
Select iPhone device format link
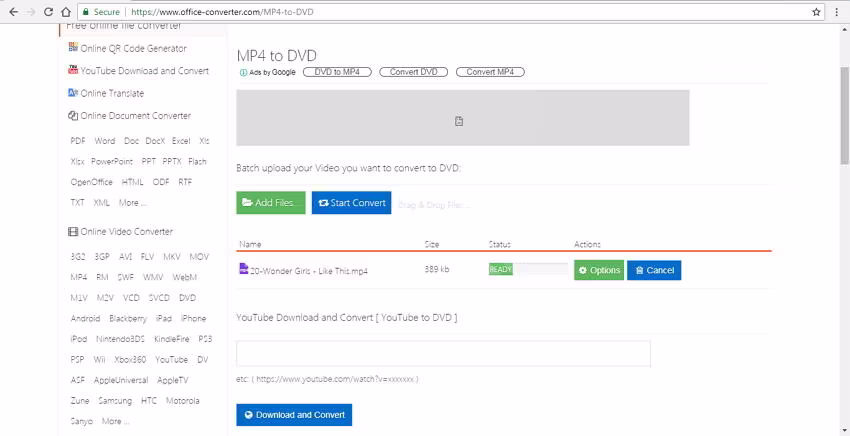point(194,318)
